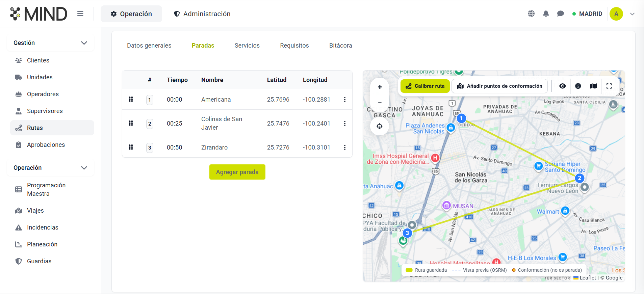Switch map layers using the map icon
644x294 pixels.
(x=593, y=86)
